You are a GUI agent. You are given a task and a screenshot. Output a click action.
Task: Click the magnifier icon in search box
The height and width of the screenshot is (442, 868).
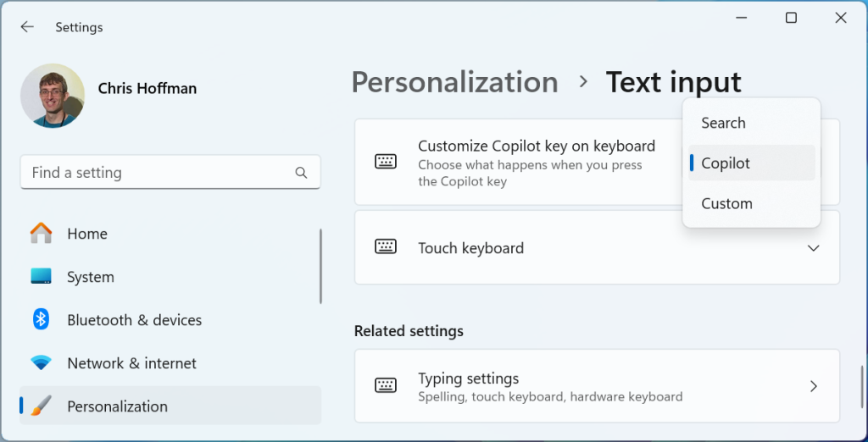pos(301,173)
